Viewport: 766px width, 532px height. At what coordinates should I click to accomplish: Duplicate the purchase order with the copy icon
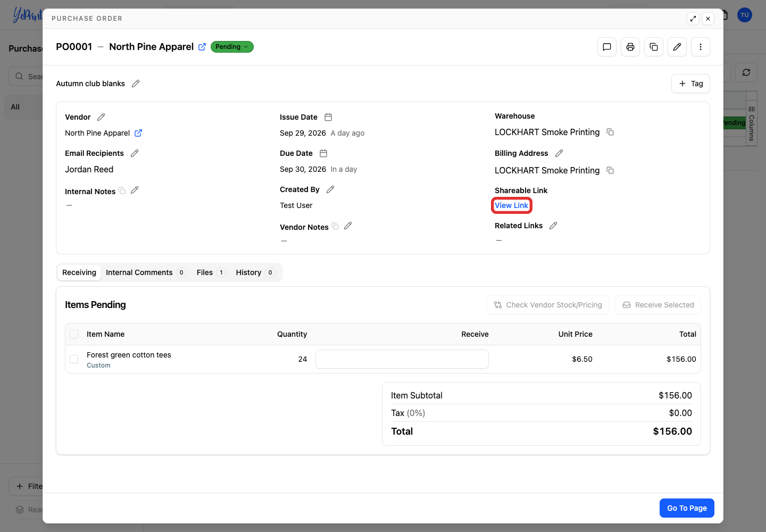click(x=654, y=47)
